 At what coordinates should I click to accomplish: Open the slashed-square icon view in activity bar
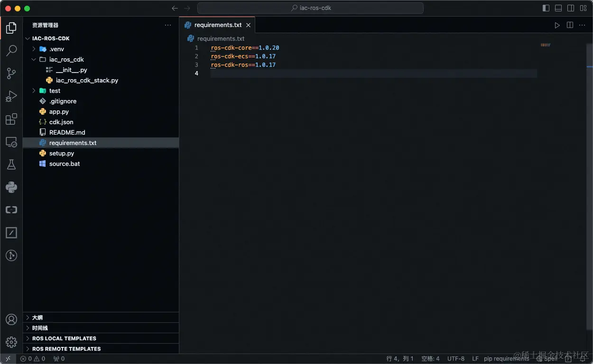pyautogui.click(x=11, y=233)
